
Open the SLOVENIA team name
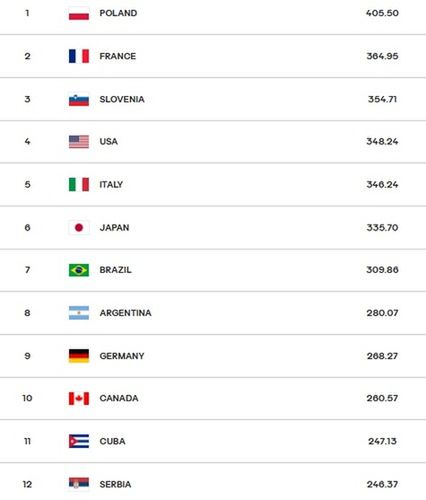coord(122,99)
